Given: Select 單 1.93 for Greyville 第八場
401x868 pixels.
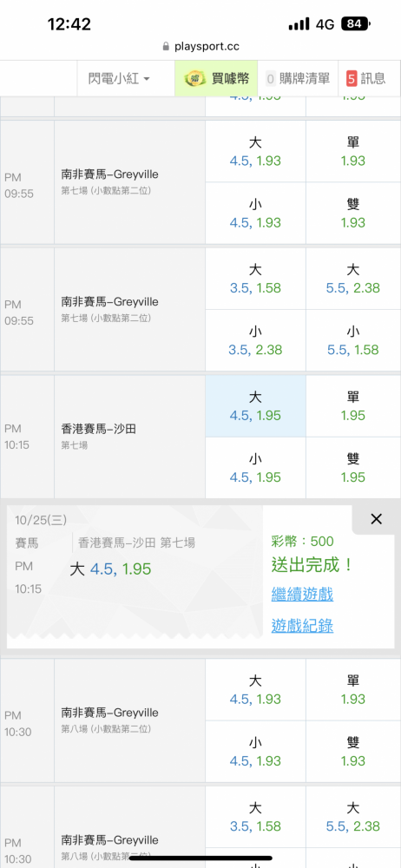Looking at the screenshot, I should coord(353,689).
